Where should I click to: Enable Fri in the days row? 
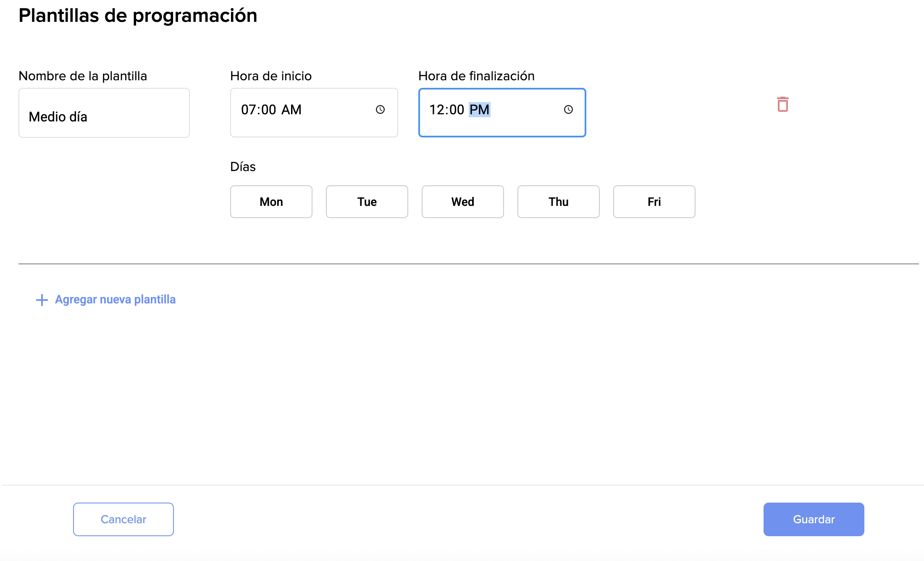654,202
